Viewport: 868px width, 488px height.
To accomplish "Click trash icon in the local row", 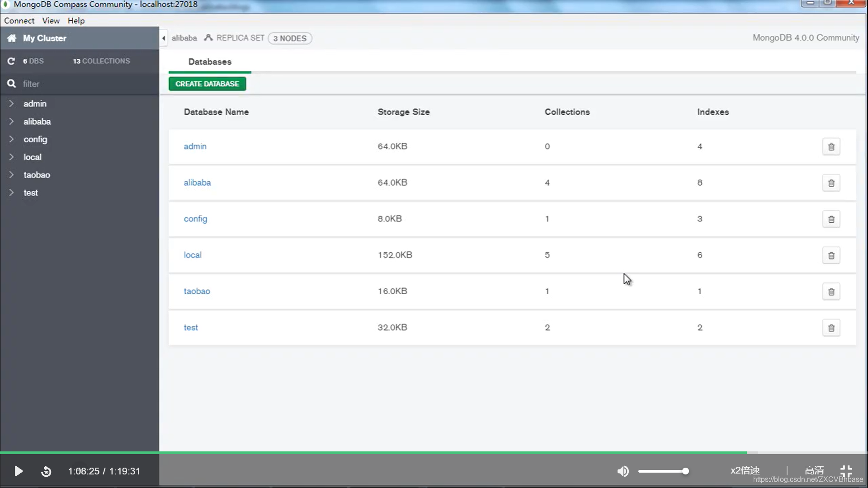I will coord(831,255).
